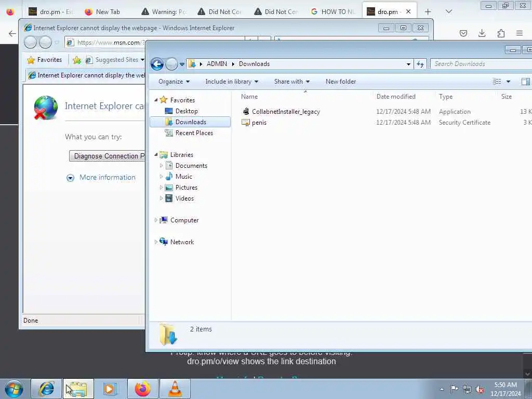
Task: Open Firefox extensions puzzle icon
Action: tap(501, 33)
